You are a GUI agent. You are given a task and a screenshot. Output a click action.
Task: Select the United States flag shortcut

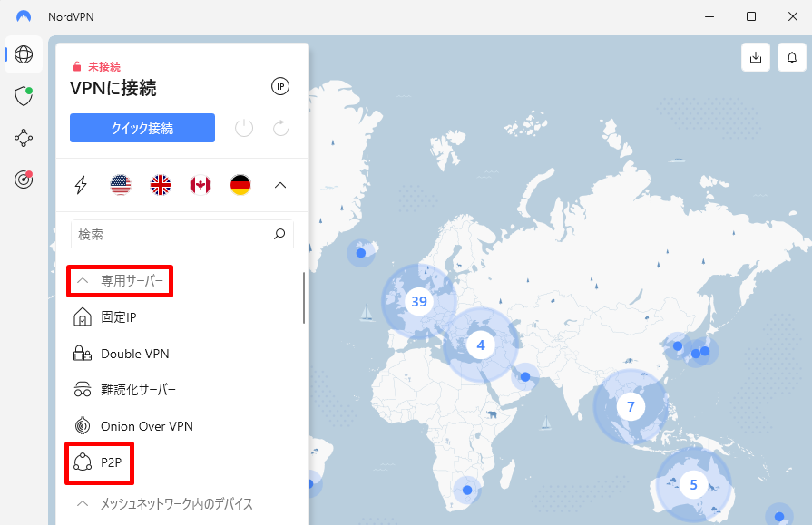[x=121, y=185]
